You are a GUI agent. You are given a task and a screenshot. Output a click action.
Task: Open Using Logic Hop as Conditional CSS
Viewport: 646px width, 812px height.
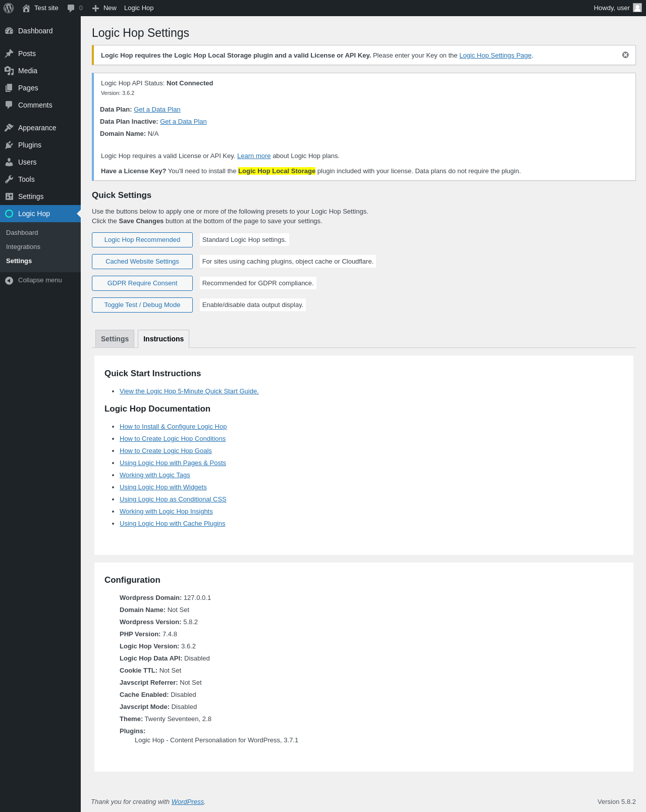pos(173,499)
